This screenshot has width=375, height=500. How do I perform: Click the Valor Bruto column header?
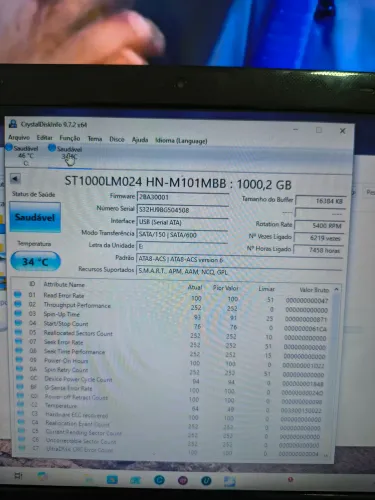[x=314, y=290]
